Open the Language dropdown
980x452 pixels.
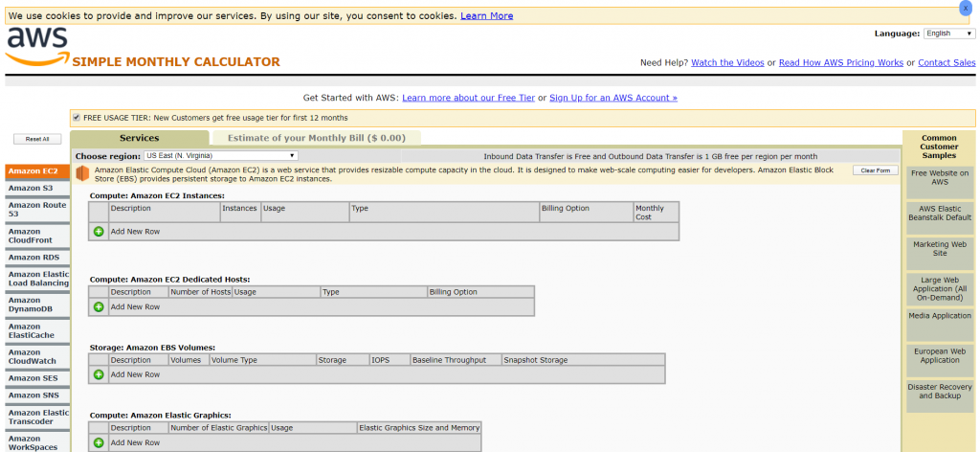pyautogui.click(x=948, y=34)
